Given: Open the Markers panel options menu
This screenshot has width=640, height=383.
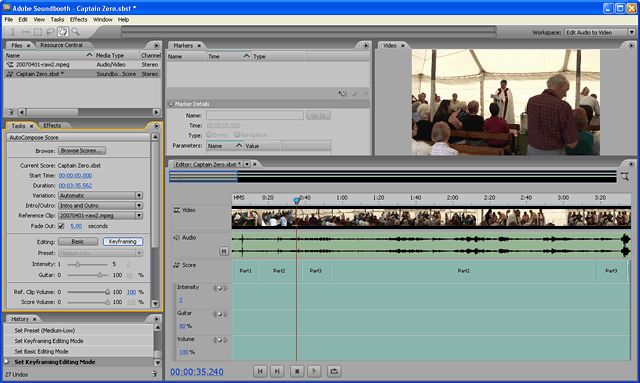Looking at the screenshot, I should (366, 45).
